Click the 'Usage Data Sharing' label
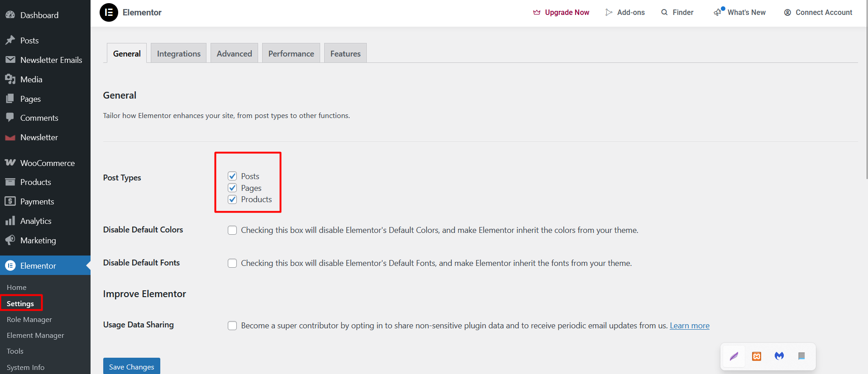 pos(138,325)
